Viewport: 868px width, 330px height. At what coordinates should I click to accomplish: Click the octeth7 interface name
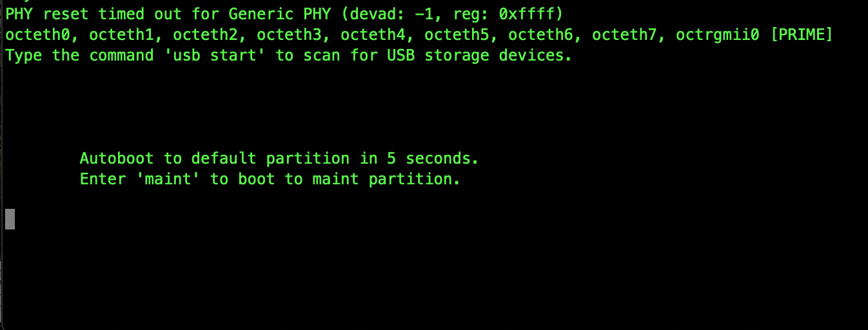[624, 35]
